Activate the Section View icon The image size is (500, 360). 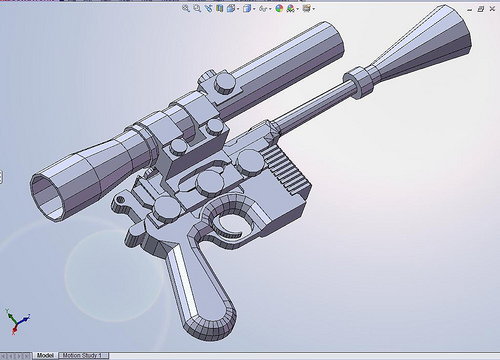pyautogui.click(x=219, y=8)
